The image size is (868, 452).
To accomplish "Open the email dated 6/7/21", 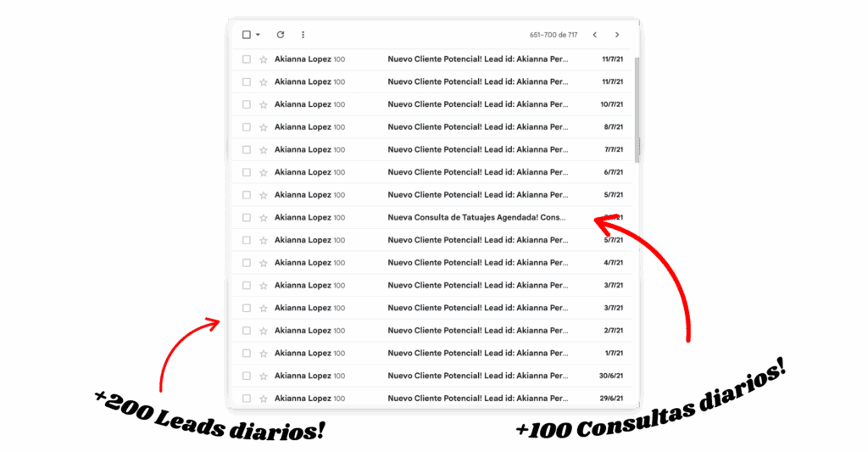I will pos(476,172).
